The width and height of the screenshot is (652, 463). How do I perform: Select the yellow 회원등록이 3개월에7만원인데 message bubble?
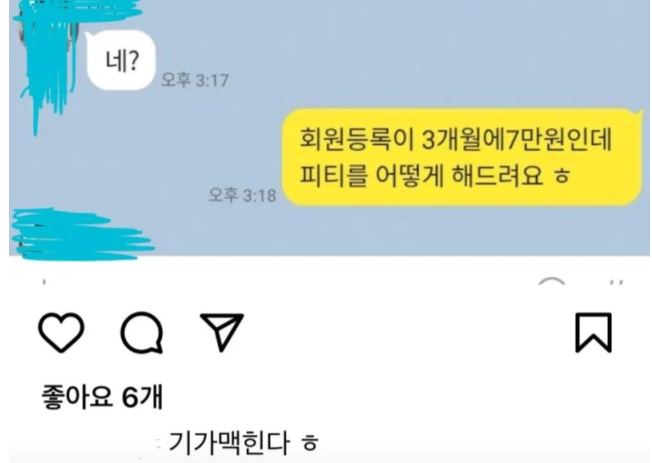462,157
